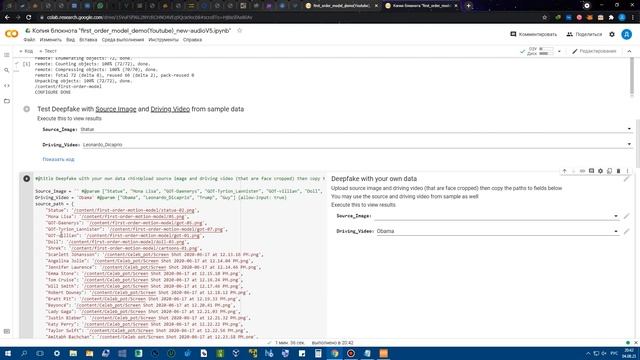
Task: Open the cell's more options menu
Action: coord(627,171)
